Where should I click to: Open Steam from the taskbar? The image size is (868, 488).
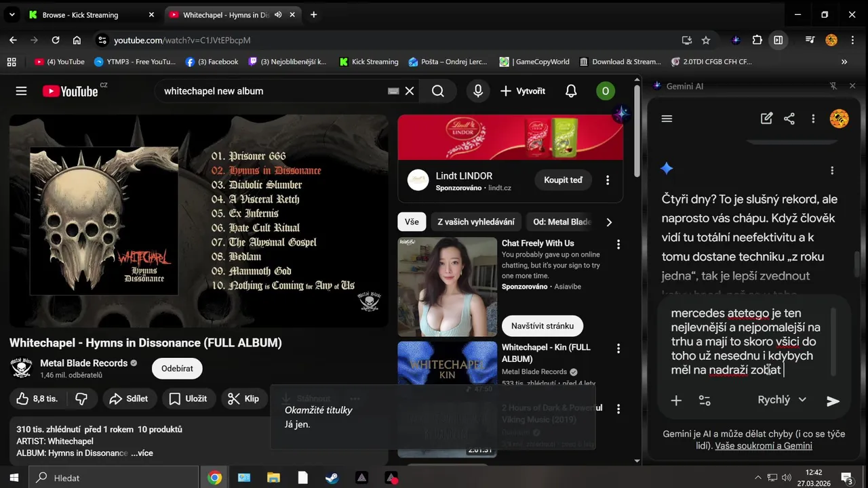(332, 478)
